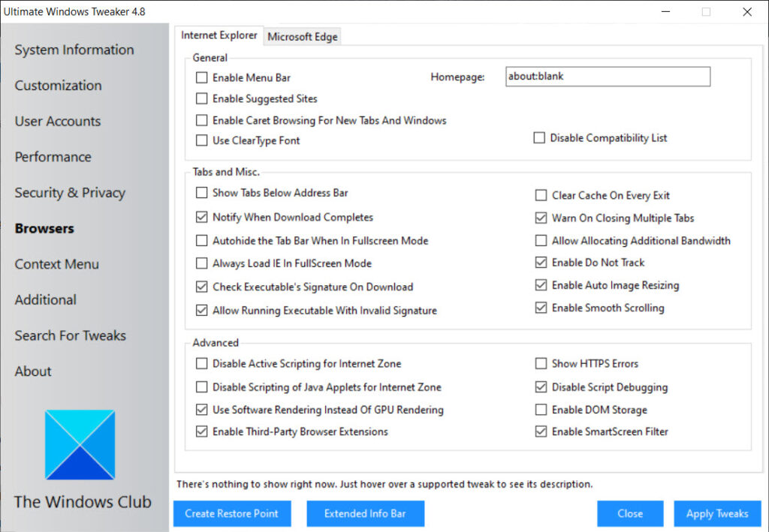Toggle Autohide the Tab Bar in Fullscreen
Screen dimensions: 769x532
[x=201, y=241]
